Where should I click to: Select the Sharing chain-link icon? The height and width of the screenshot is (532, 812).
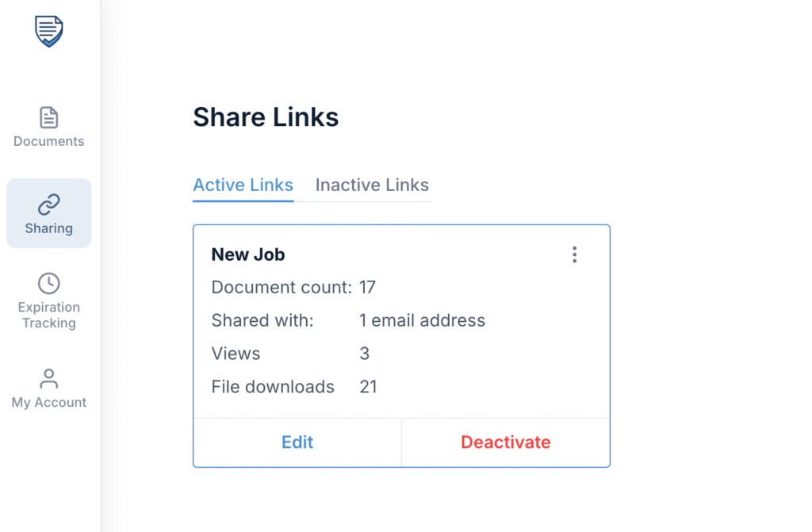pos(48,204)
